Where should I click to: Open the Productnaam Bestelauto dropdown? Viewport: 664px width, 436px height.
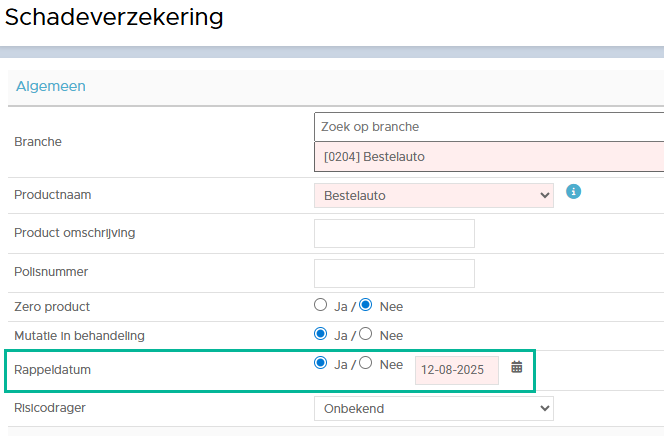tap(434, 196)
